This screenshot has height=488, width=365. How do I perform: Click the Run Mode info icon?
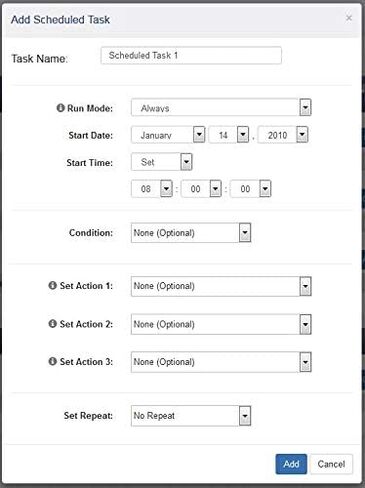coord(60,108)
